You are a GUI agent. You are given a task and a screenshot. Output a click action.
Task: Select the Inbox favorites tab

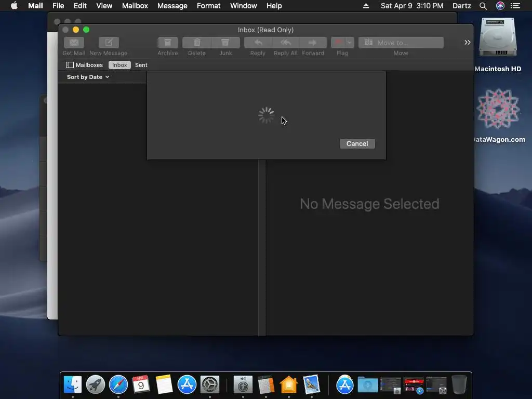[x=119, y=65]
